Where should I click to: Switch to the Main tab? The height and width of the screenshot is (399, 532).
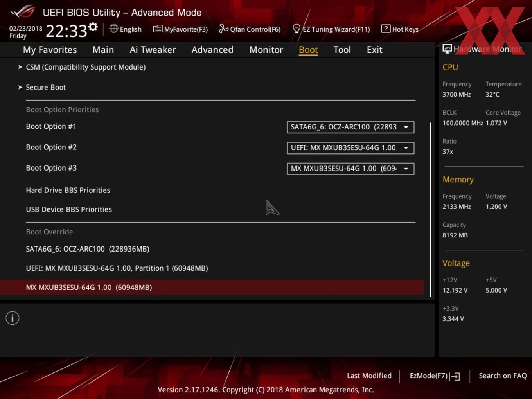tap(103, 50)
